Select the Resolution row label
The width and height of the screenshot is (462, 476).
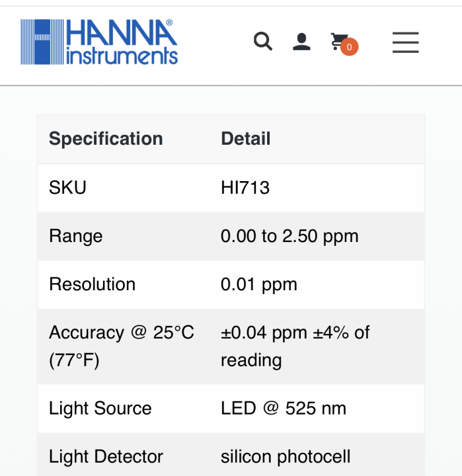tap(92, 284)
